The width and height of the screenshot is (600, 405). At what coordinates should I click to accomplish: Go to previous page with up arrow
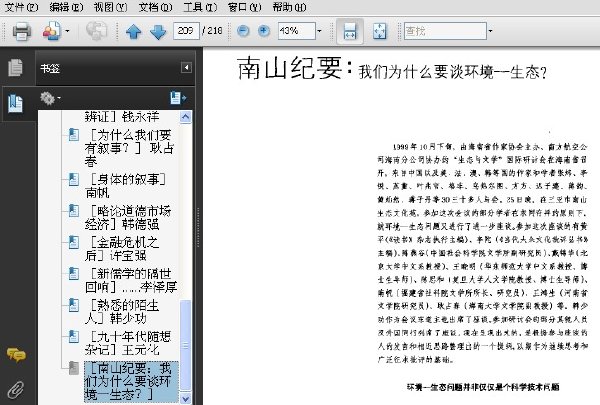coord(134,32)
